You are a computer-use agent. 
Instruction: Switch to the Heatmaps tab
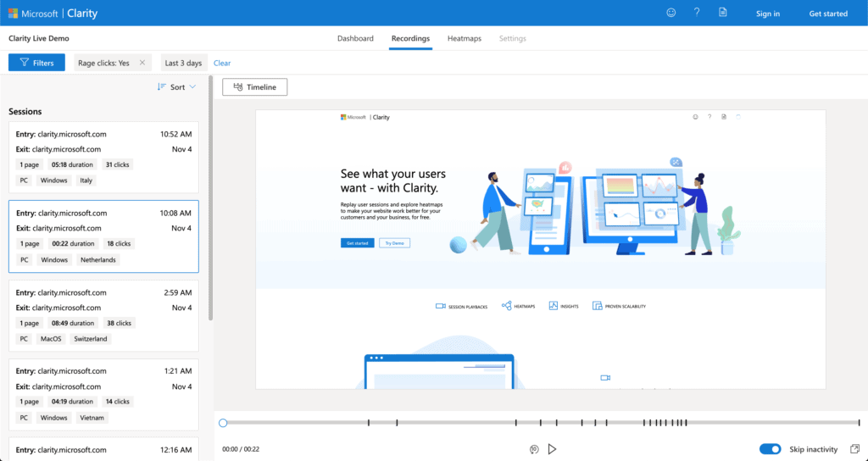point(465,38)
